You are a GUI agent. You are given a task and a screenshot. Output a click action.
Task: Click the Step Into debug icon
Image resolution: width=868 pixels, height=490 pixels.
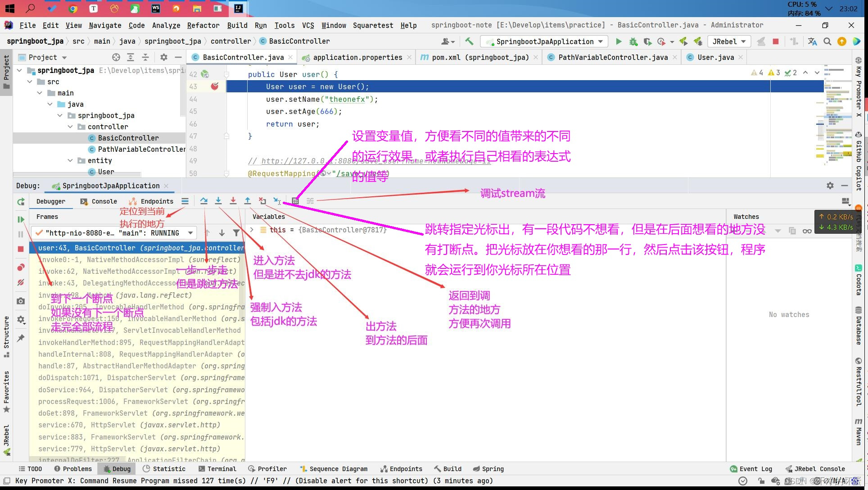coord(217,200)
